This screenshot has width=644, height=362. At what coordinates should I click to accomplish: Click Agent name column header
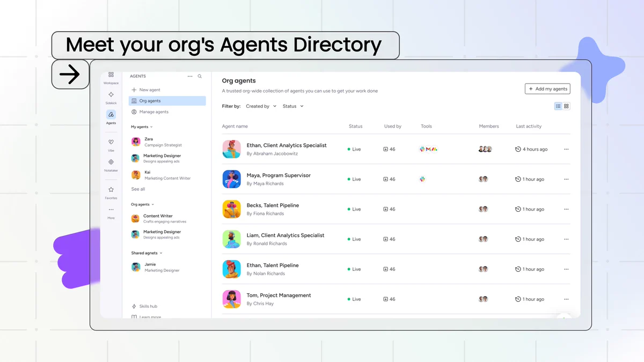click(235, 127)
